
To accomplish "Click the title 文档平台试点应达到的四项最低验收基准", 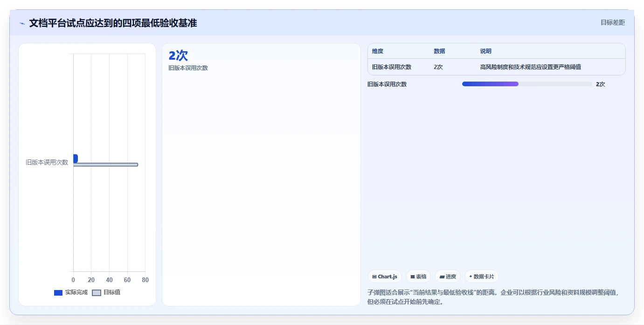I will tap(113, 23).
